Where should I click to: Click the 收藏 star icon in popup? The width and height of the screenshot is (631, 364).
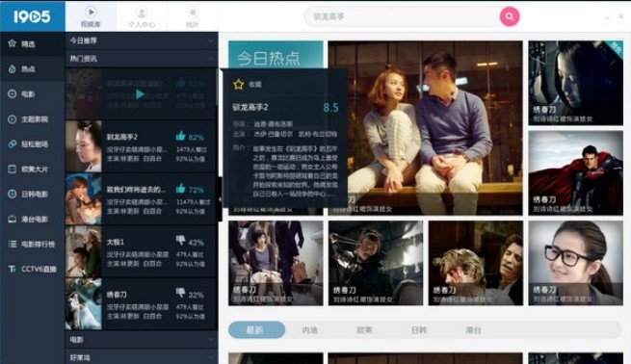(239, 84)
